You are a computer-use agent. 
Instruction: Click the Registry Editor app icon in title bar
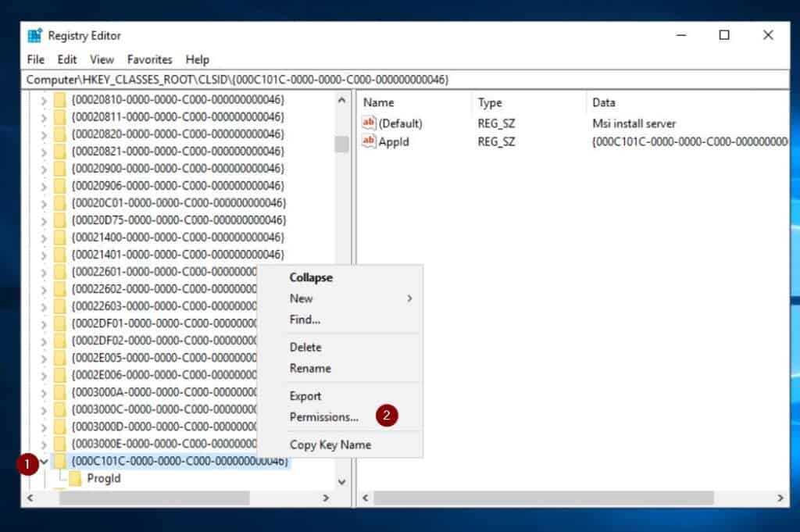click(34, 36)
